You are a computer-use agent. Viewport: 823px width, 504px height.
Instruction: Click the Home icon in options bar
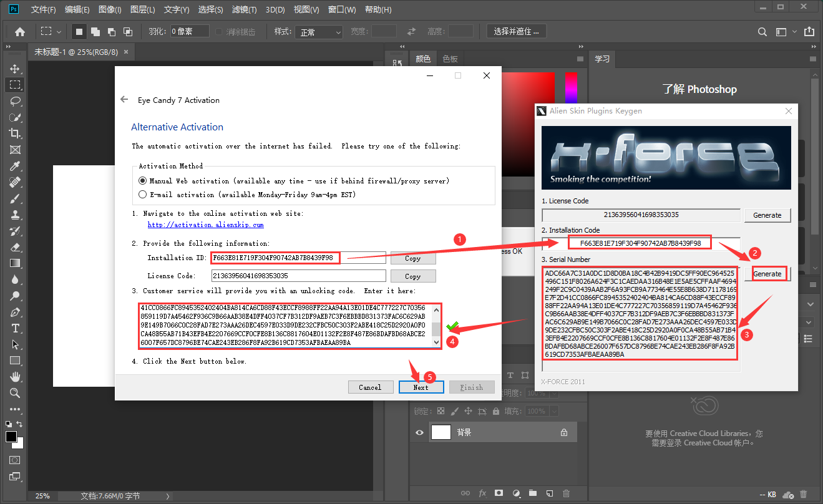(x=20, y=31)
